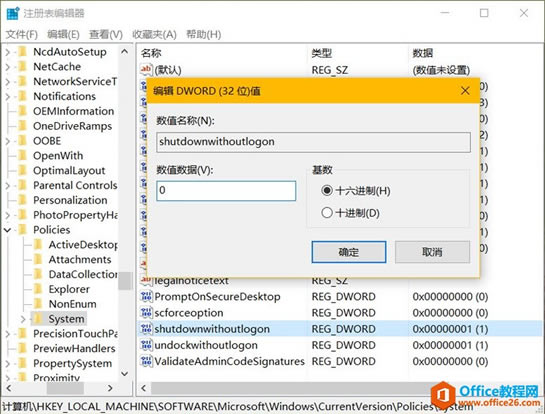Select the Notifications tree item
The height and width of the screenshot is (414, 545).
[64, 96]
